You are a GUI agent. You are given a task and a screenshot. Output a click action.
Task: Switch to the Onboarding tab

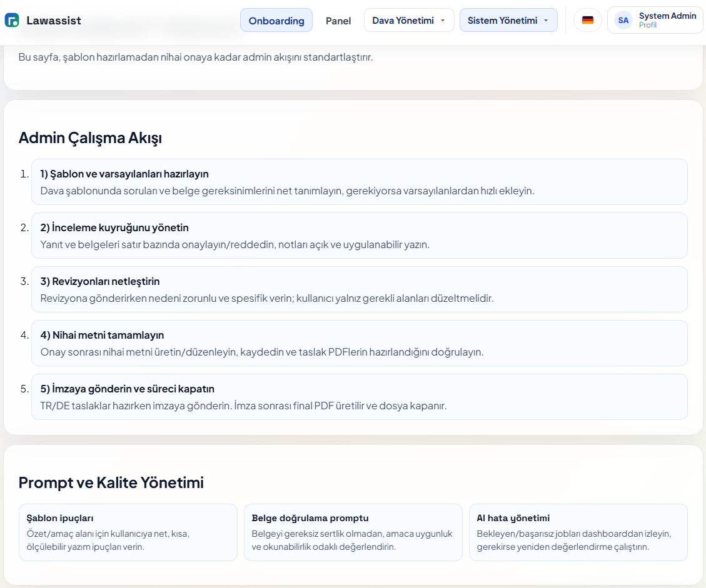coord(276,21)
